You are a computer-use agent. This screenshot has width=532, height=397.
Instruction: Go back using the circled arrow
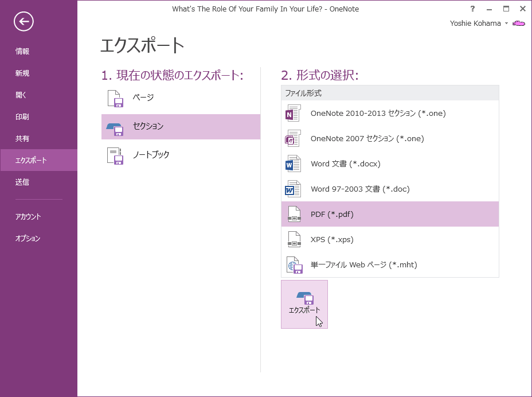coord(24,22)
